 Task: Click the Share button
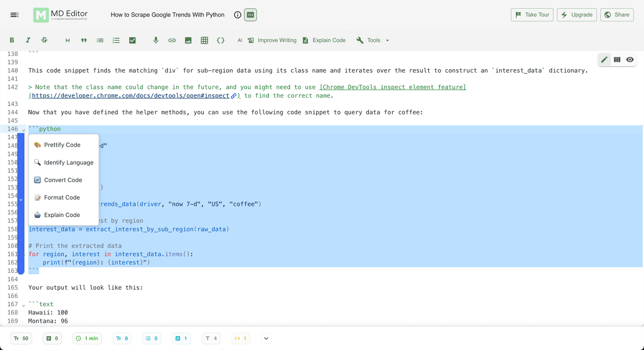(617, 15)
